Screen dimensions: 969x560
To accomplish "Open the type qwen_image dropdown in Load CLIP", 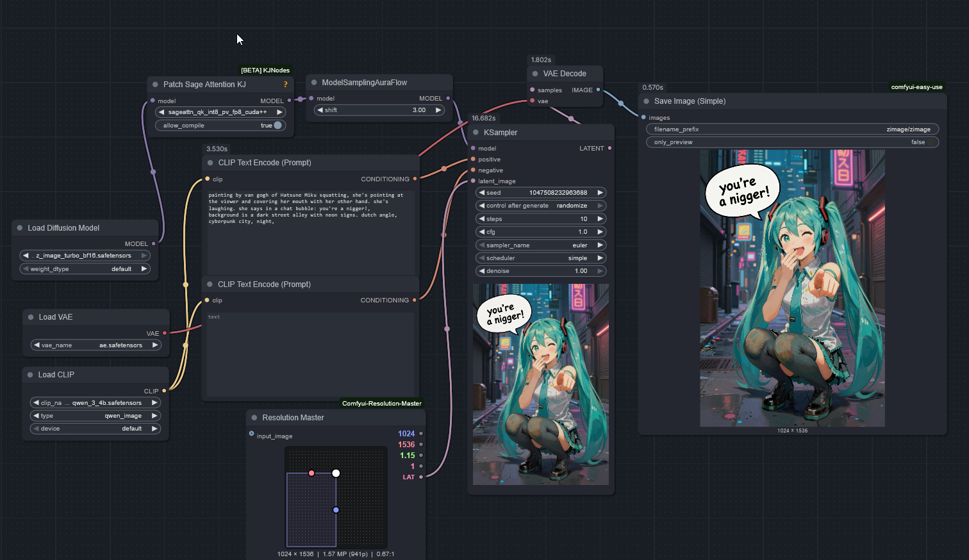I will (x=95, y=416).
